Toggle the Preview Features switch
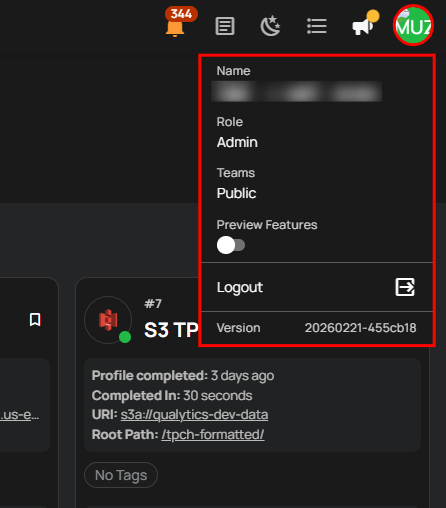The width and height of the screenshot is (446, 508). pos(231,245)
